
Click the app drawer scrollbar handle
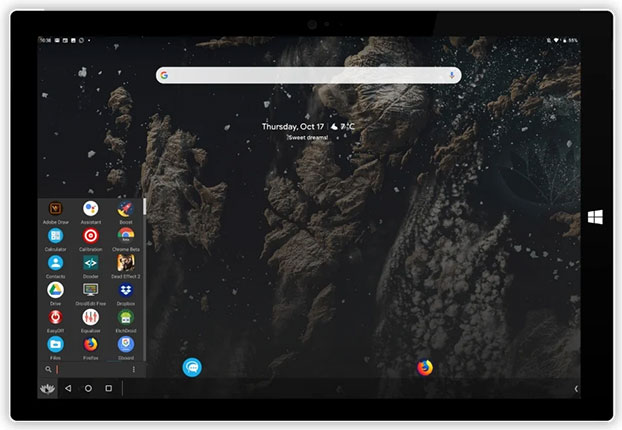point(145,207)
